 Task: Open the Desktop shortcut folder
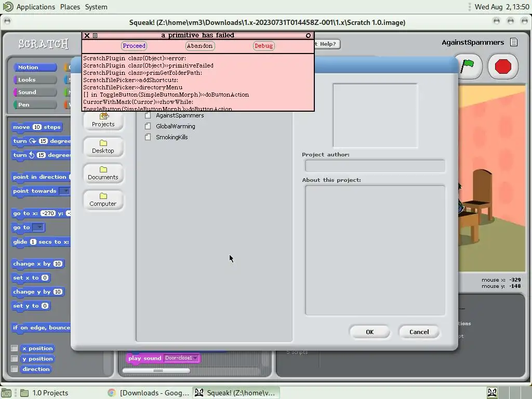103,147
